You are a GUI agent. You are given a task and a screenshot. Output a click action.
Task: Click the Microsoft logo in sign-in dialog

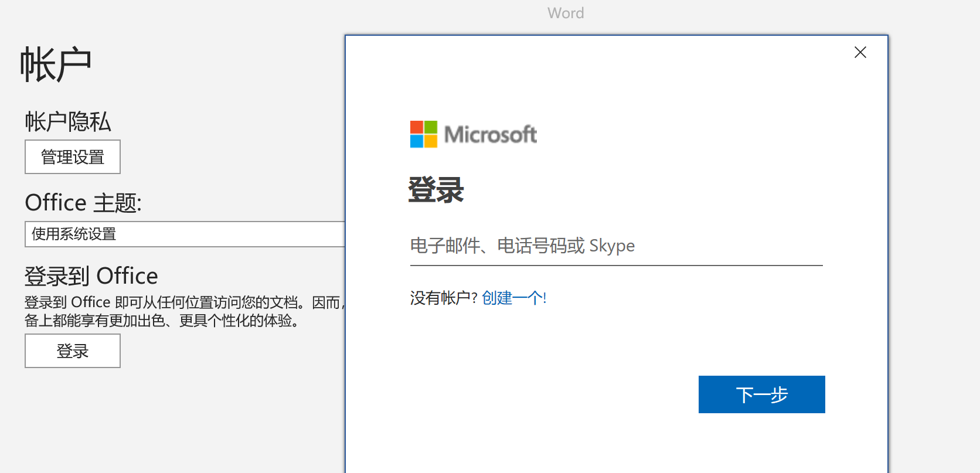click(x=474, y=134)
